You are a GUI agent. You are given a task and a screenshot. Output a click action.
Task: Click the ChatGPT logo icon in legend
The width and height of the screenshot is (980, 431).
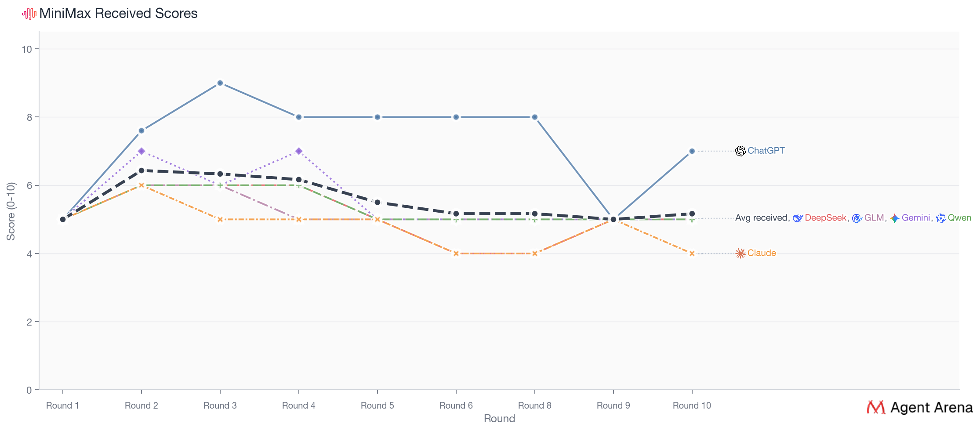point(740,151)
